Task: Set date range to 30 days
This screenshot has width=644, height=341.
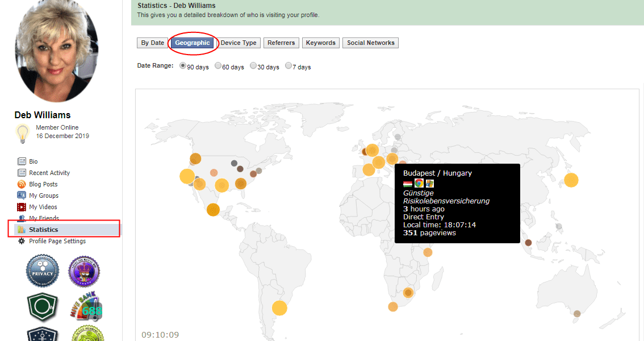Action: coord(253,66)
